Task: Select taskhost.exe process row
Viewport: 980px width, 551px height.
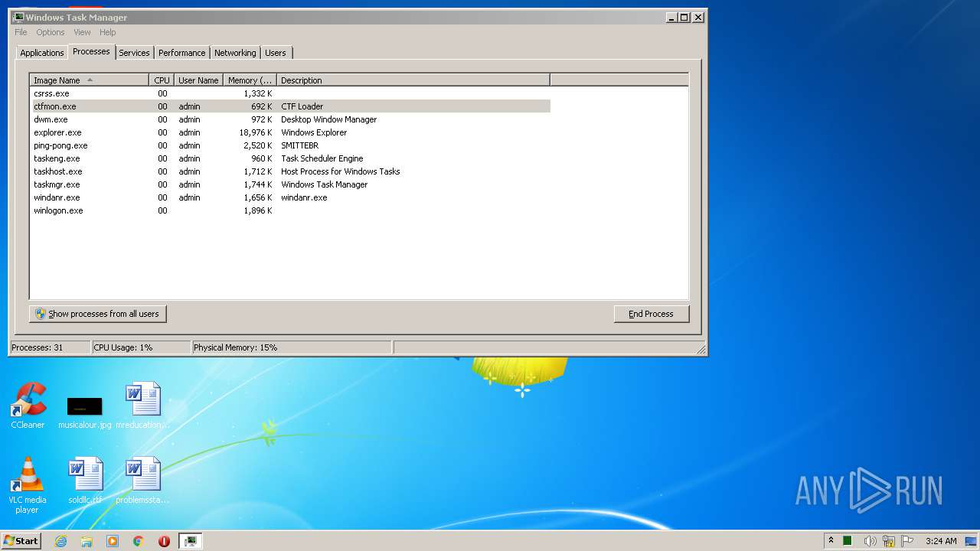Action: pyautogui.click(x=290, y=171)
